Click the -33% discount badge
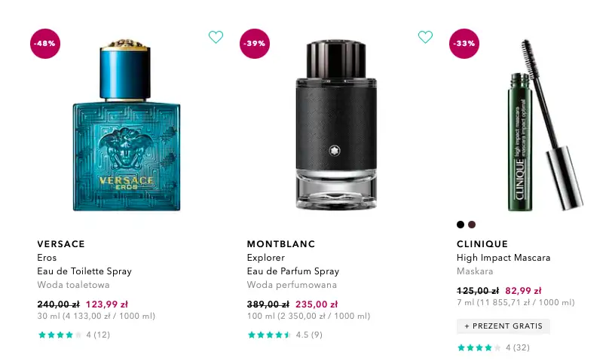 pyautogui.click(x=464, y=44)
